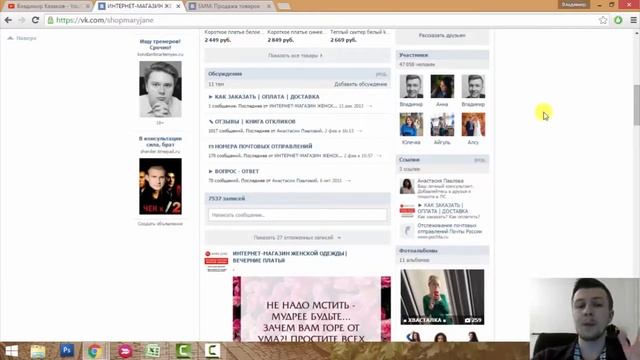
Task: Click Рассказать друзьям button
Action: pyautogui.click(x=442, y=36)
